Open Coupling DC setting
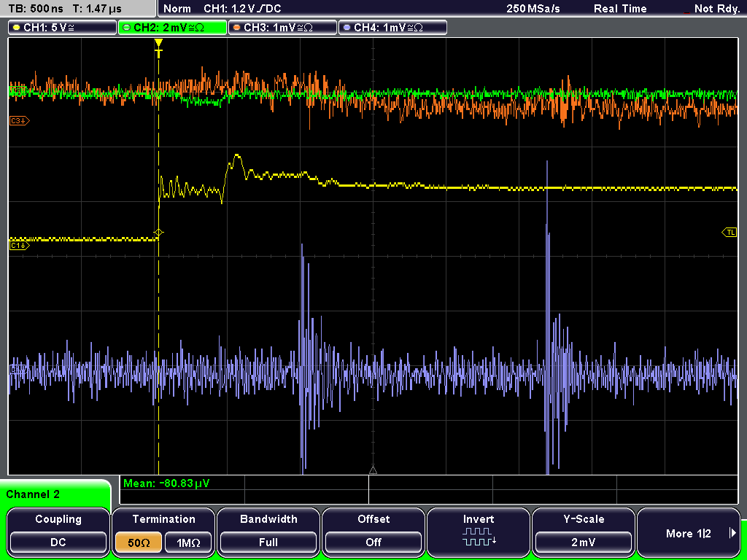The image size is (747, 560). pyautogui.click(x=58, y=542)
